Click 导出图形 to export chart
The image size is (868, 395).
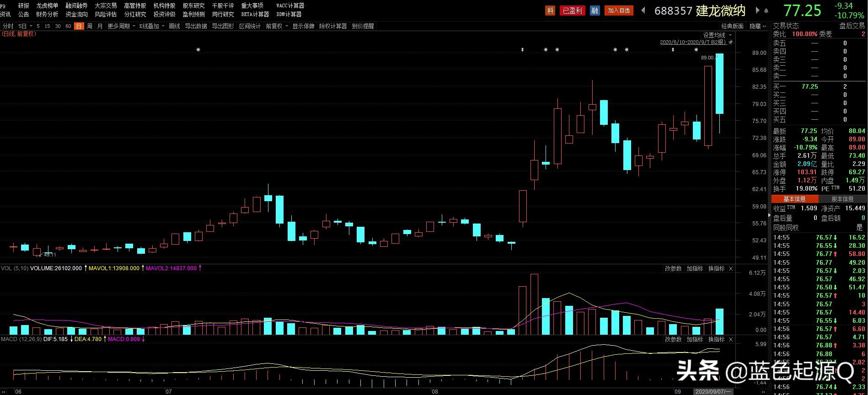point(223,27)
